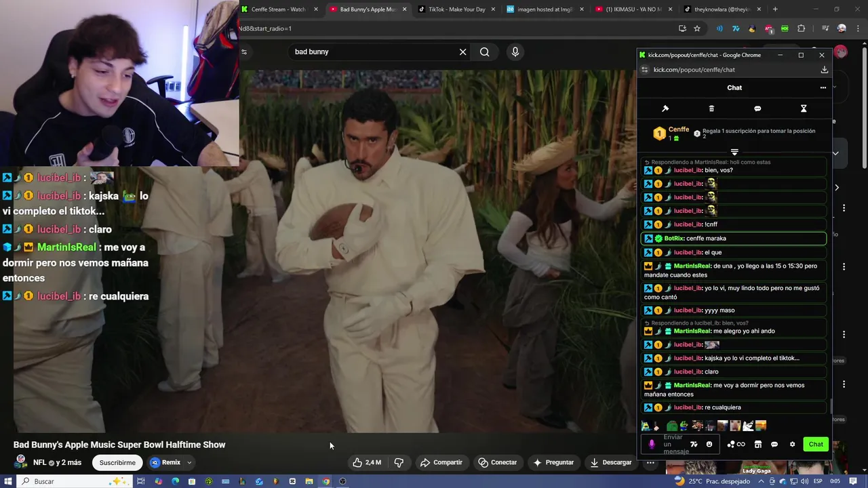Click the video title 'Bad Bunny's Apple Music Super Bowl Halftime Show'
This screenshot has width=868, height=488.
pos(119,445)
